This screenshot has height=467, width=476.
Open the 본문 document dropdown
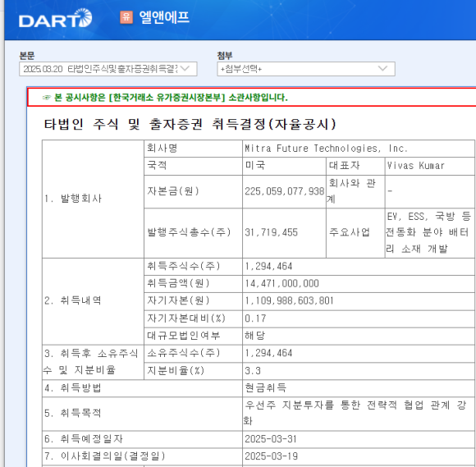108,69
